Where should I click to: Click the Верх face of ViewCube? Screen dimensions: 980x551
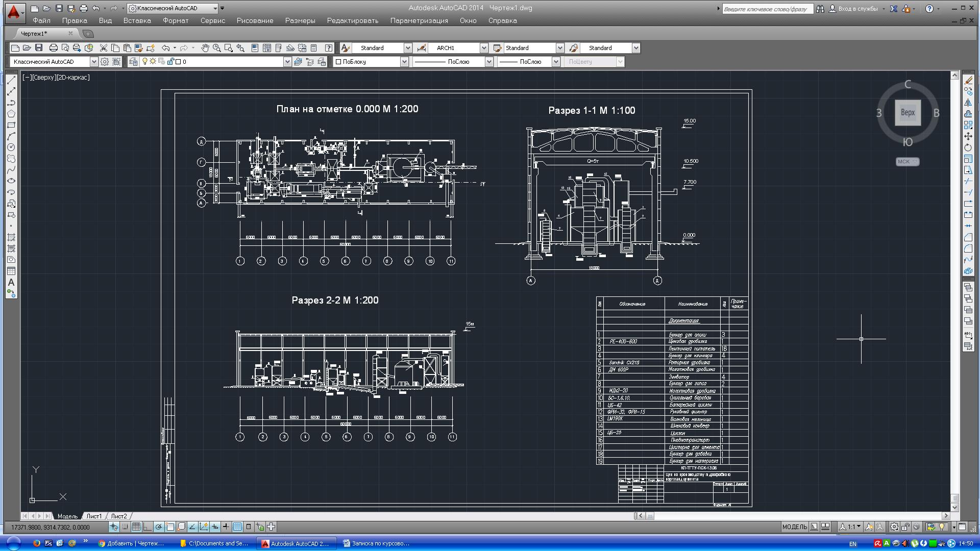(908, 112)
